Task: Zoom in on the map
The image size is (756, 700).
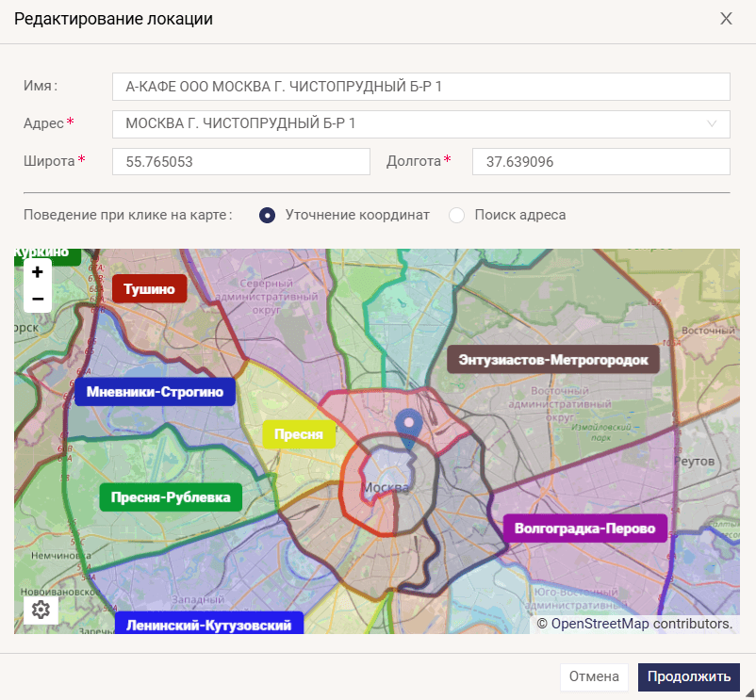Action: click(x=38, y=272)
